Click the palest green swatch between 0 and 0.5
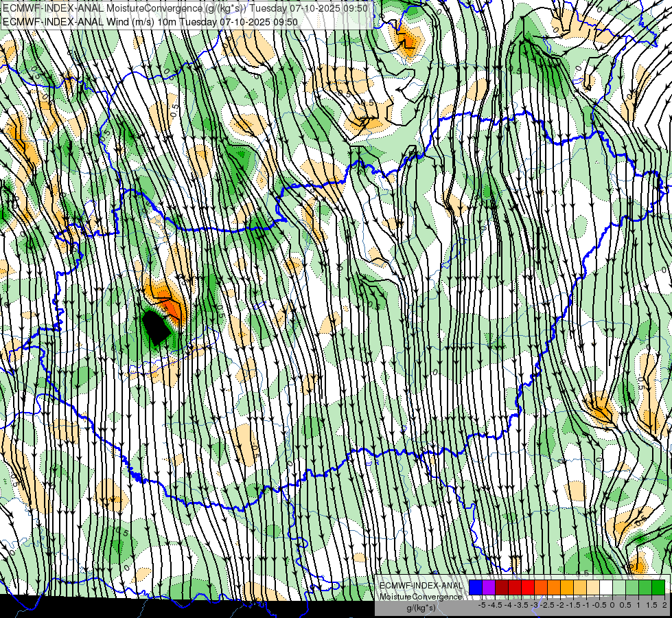 [x=619, y=588]
